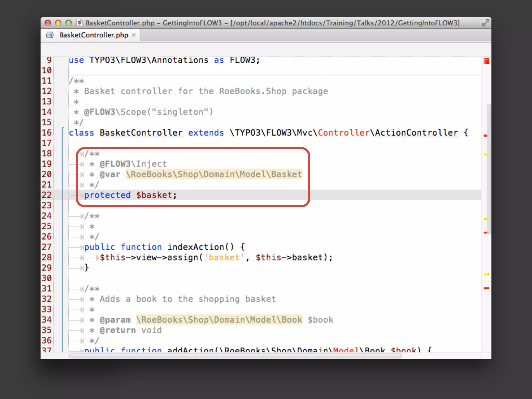Click line number 16 in the gutter
The height and width of the screenshot is (399, 532).
(x=47, y=132)
